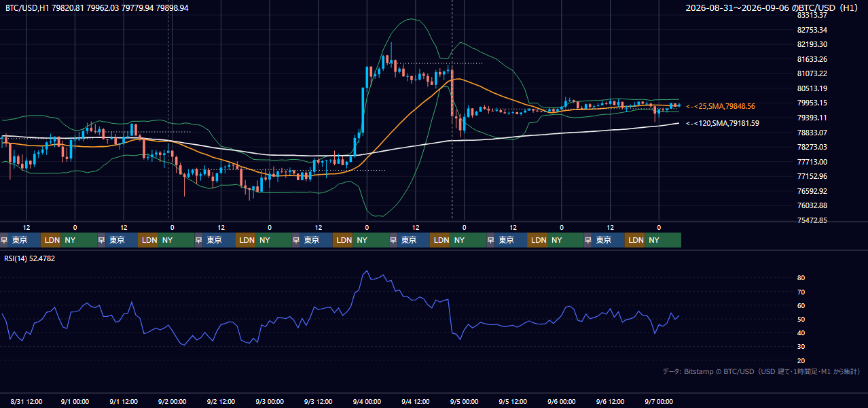Click the 9/2 12:00 time label

click(x=221, y=401)
